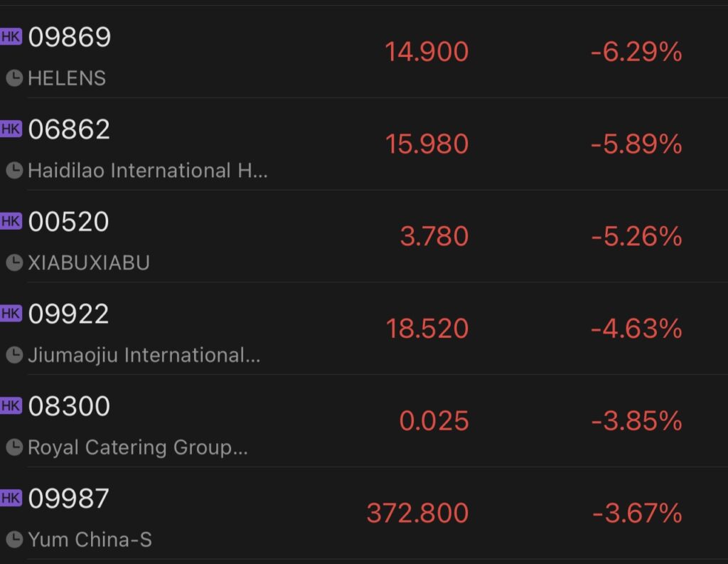Click price 372.800 for Yum China-S

(x=417, y=513)
